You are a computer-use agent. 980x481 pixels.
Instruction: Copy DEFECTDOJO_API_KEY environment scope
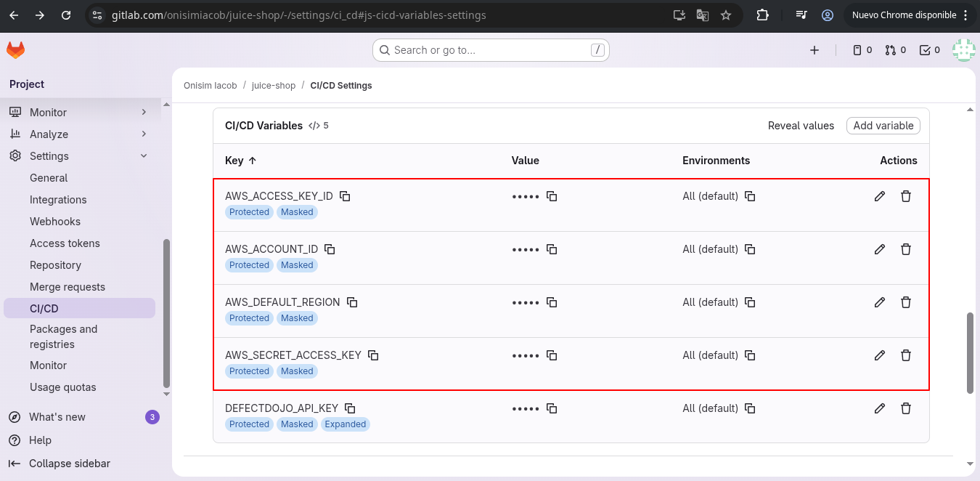[750, 408]
